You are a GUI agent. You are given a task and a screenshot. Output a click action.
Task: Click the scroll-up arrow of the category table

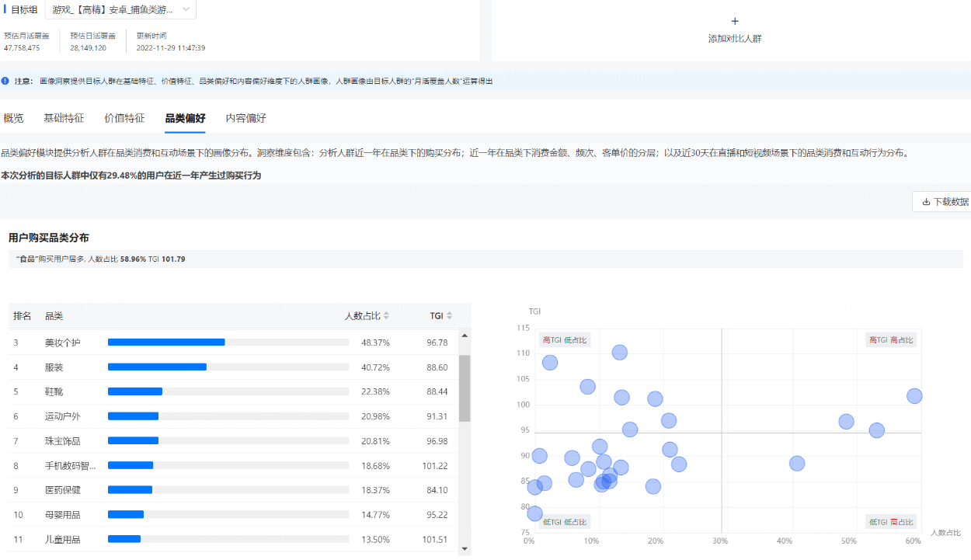click(465, 334)
